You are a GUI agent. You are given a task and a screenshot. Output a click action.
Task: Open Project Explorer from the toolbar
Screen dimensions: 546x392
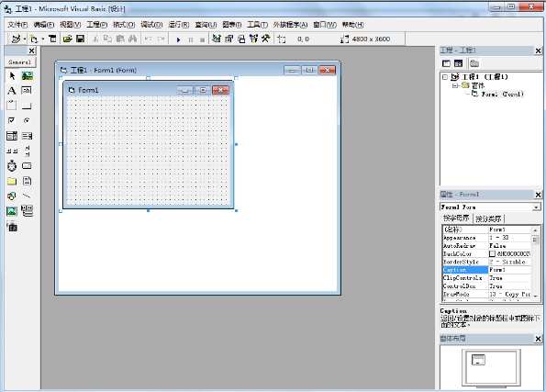point(217,39)
